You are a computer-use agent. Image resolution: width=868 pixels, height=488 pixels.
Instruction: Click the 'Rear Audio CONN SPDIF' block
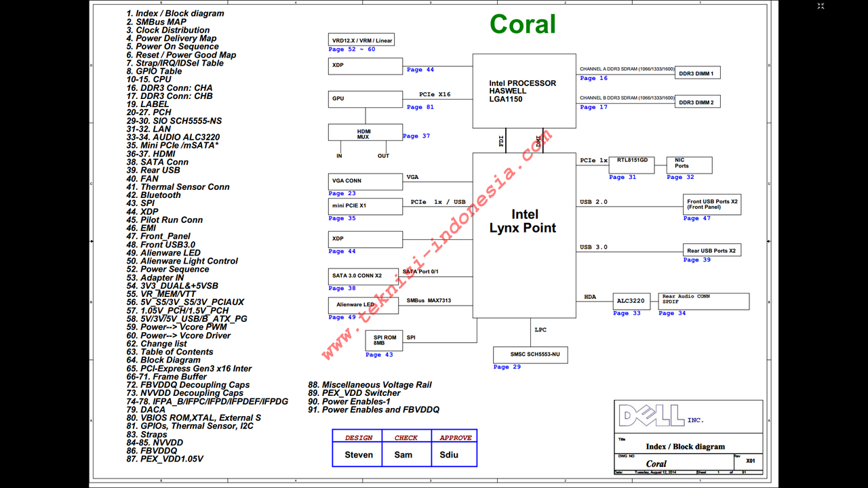tap(704, 301)
